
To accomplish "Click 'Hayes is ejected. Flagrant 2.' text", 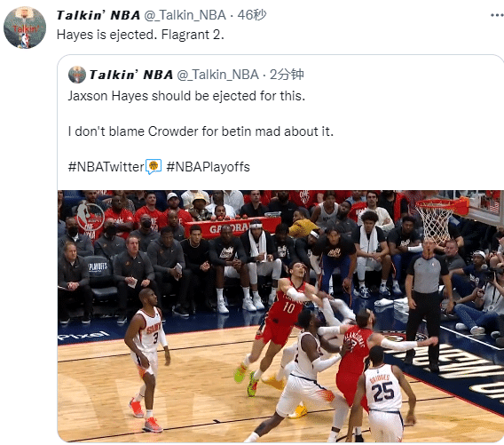I will click(x=140, y=35).
